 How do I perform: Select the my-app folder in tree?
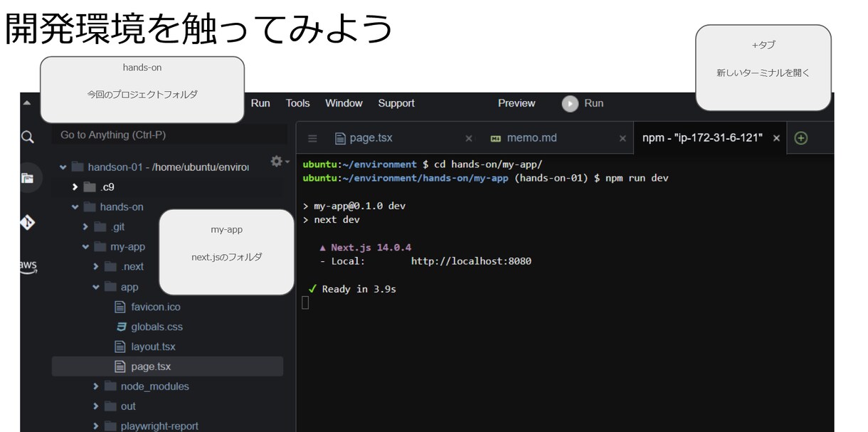(127, 247)
